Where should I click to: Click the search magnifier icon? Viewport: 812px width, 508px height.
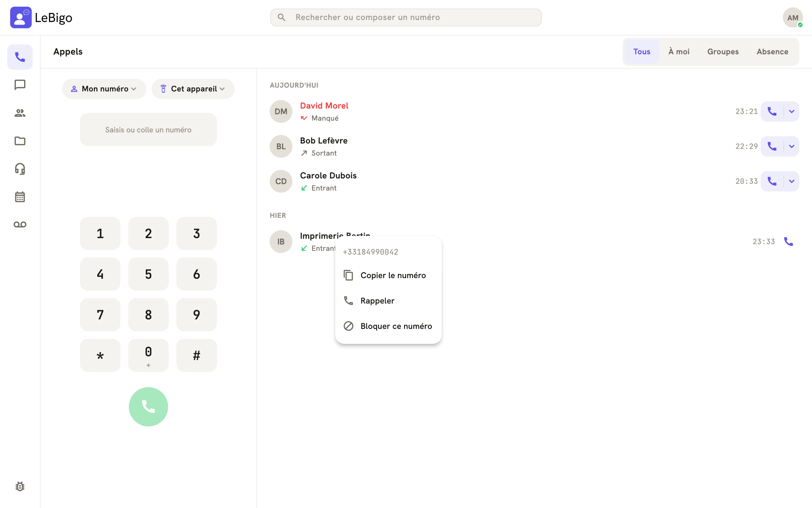(281, 17)
